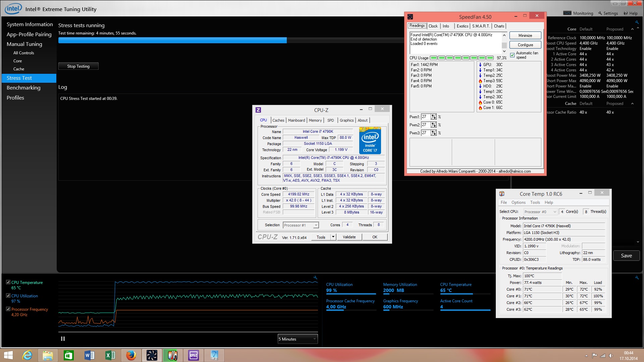Click the network signal icon in system tray
This screenshot has height=362, width=644.
tap(603, 356)
